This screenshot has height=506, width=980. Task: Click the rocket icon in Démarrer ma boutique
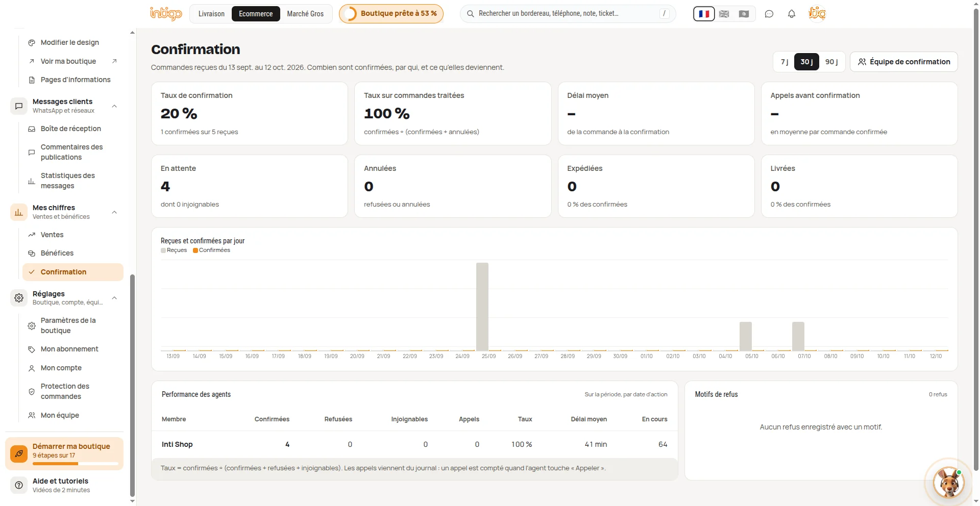(19, 453)
